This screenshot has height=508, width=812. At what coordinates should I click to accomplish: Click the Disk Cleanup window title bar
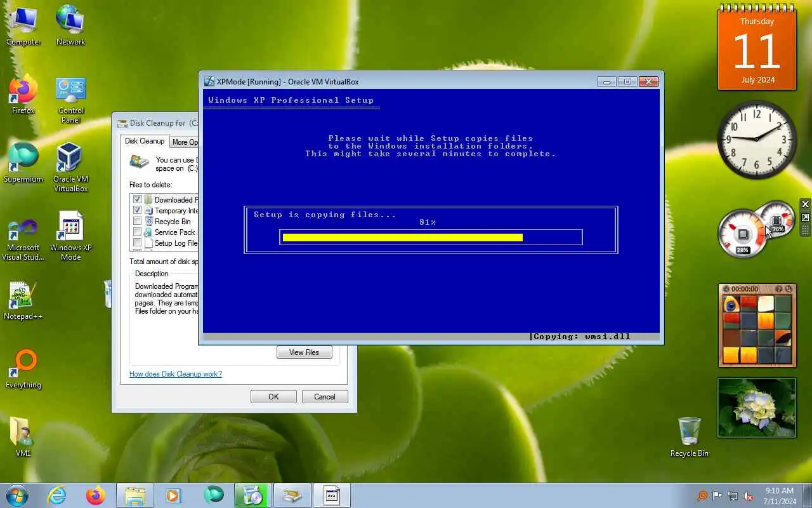pos(155,123)
